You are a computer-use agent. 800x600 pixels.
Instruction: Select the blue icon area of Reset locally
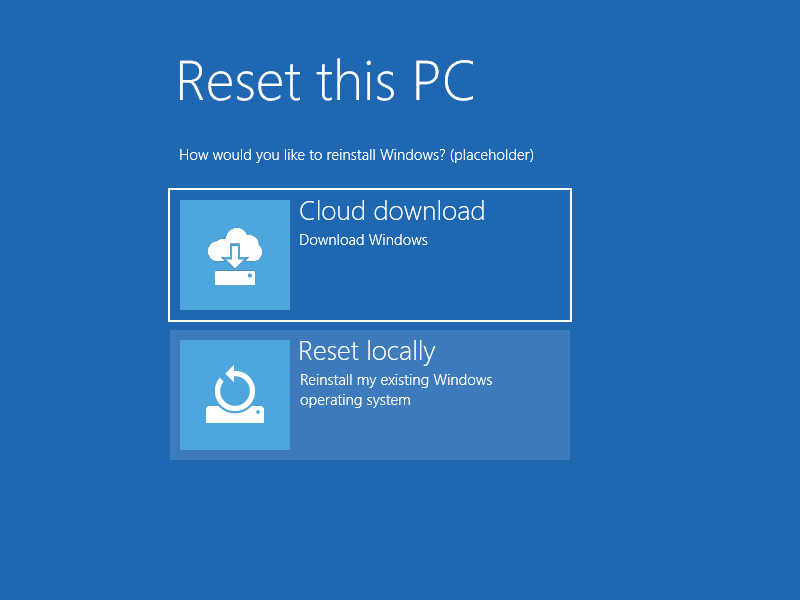click(234, 394)
